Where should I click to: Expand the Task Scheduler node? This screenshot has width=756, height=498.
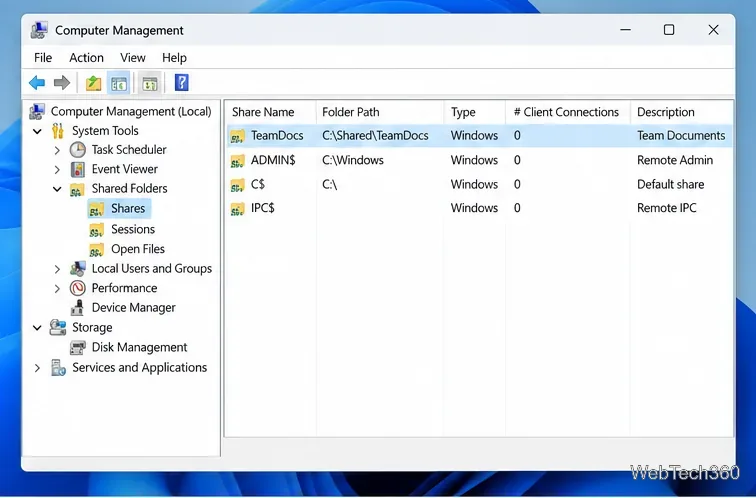click(x=57, y=150)
